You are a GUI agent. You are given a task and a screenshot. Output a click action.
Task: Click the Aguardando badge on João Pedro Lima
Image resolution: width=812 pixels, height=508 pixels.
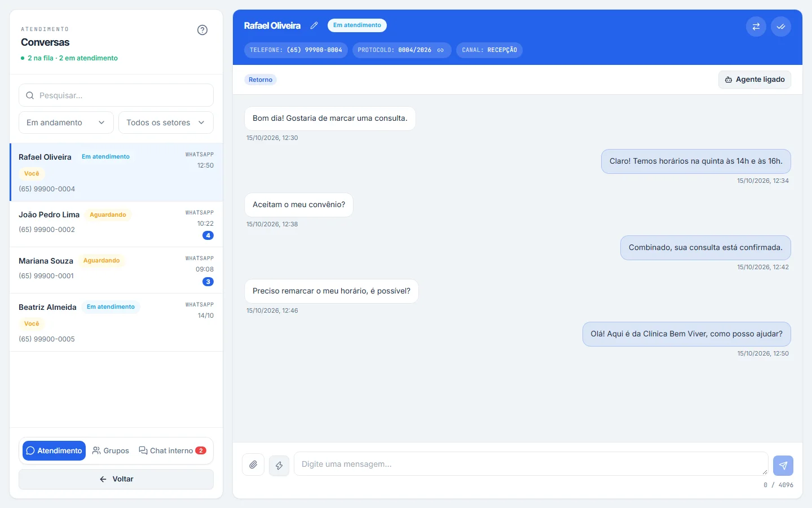pos(108,215)
